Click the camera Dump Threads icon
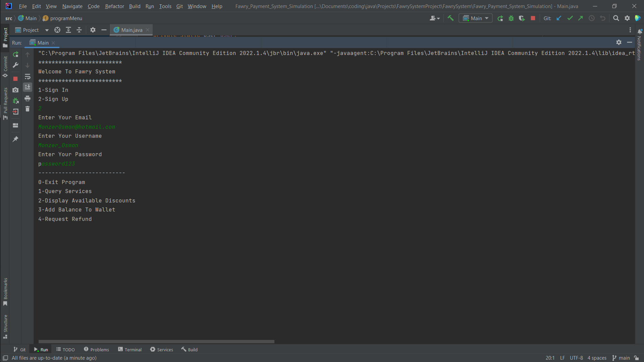This screenshot has width=644, height=362. click(15, 90)
